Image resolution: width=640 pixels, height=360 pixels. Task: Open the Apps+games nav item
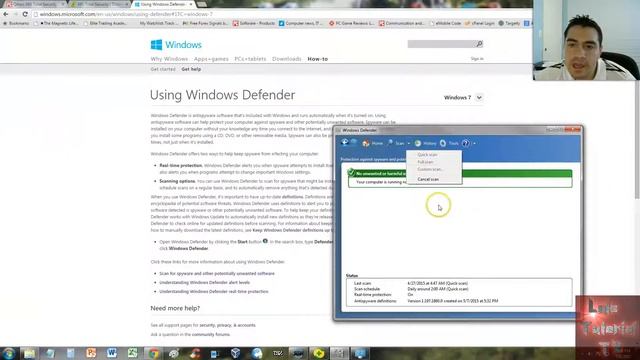click(x=211, y=59)
